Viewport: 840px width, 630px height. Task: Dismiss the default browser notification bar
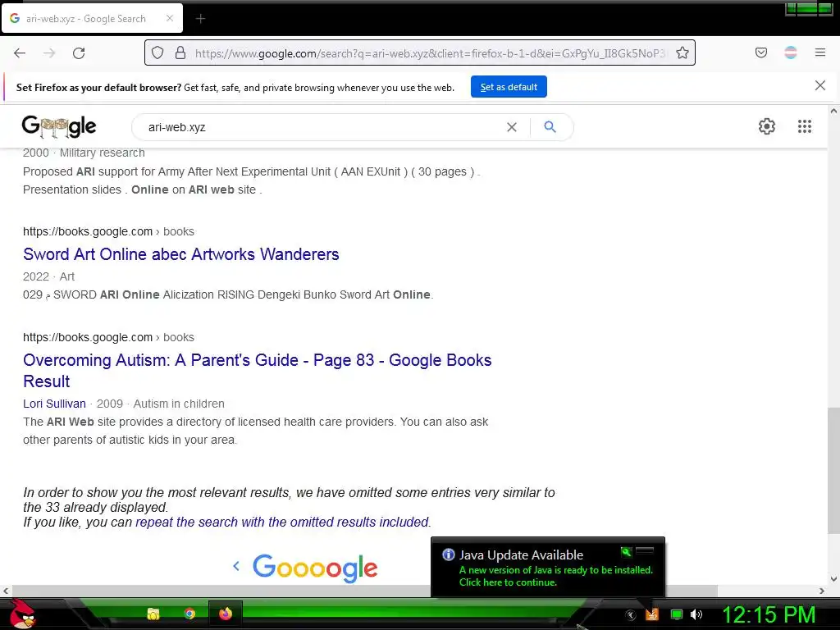coord(819,85)
